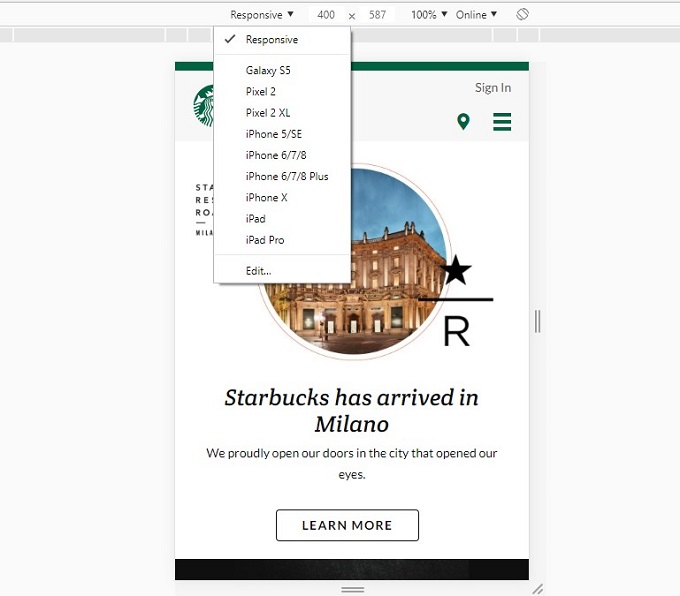The height and width of the screenshot is (596, 680).
Task: Click the Sign In link
Action: point(493,88)
